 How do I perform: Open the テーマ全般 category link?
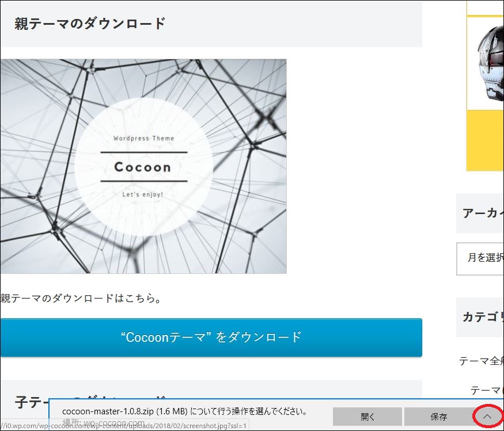click(481, 361)
